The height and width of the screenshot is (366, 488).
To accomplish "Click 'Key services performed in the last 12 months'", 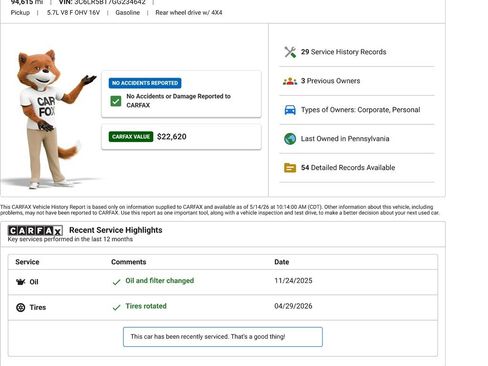I will click(x=70, y=239).
